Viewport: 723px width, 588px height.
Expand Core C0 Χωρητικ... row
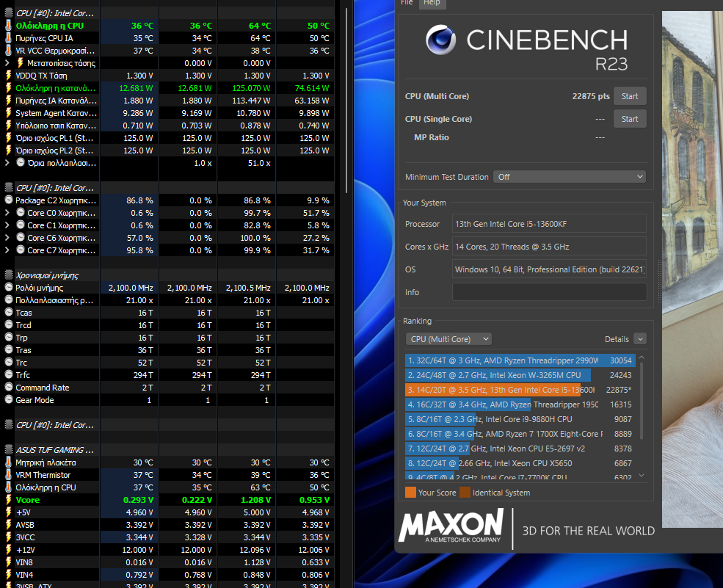[7, 213]
